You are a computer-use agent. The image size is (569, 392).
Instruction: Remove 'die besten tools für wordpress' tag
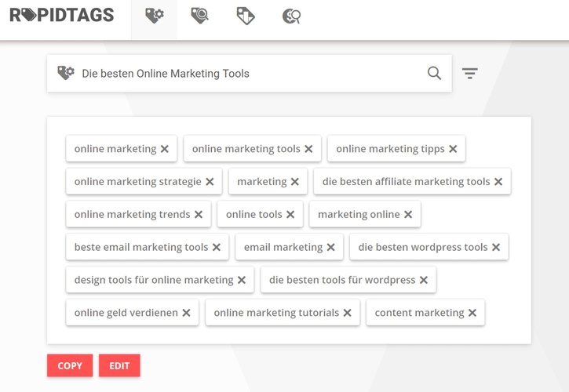(x=424, y=280)
